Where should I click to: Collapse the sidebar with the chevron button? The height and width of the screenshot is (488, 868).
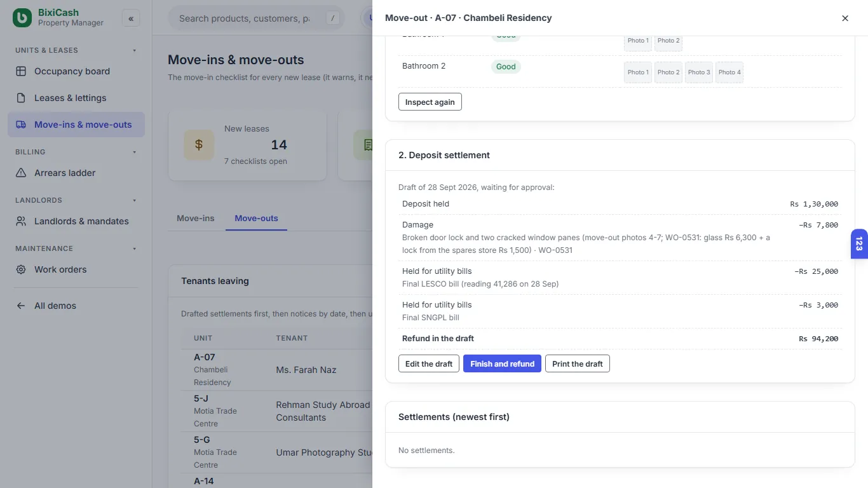[131, 18]
